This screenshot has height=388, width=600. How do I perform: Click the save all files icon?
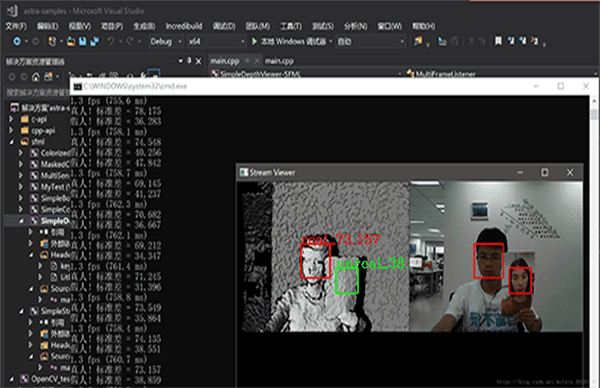pos(94,41)
